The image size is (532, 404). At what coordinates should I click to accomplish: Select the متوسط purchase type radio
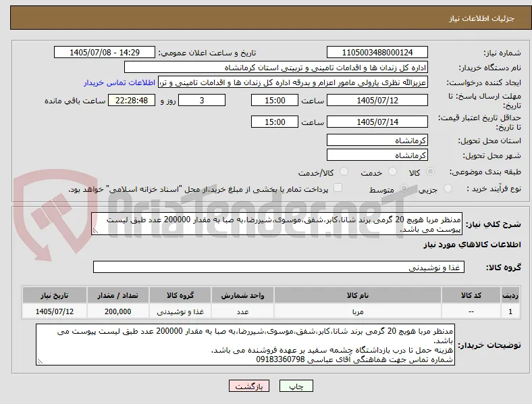click(404, 188)
